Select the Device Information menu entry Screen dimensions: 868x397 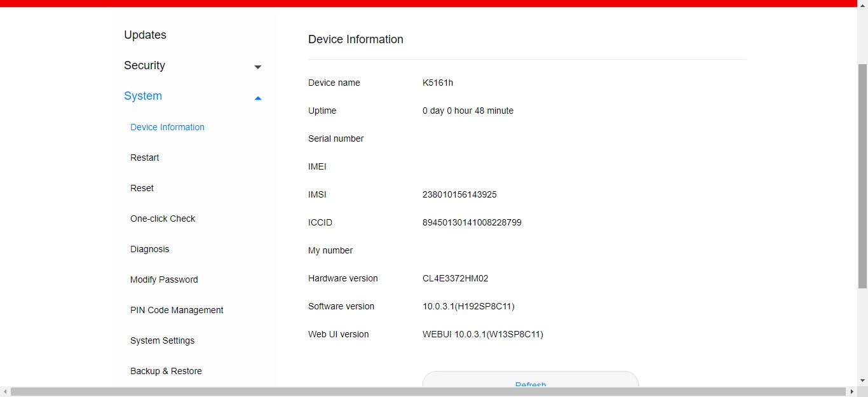pos(167,127)
